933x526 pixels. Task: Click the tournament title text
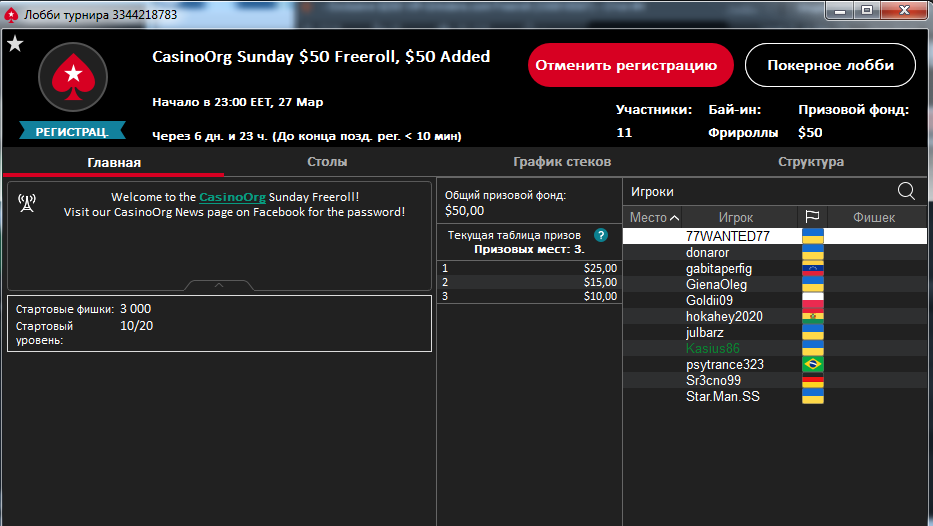(321, 57)
